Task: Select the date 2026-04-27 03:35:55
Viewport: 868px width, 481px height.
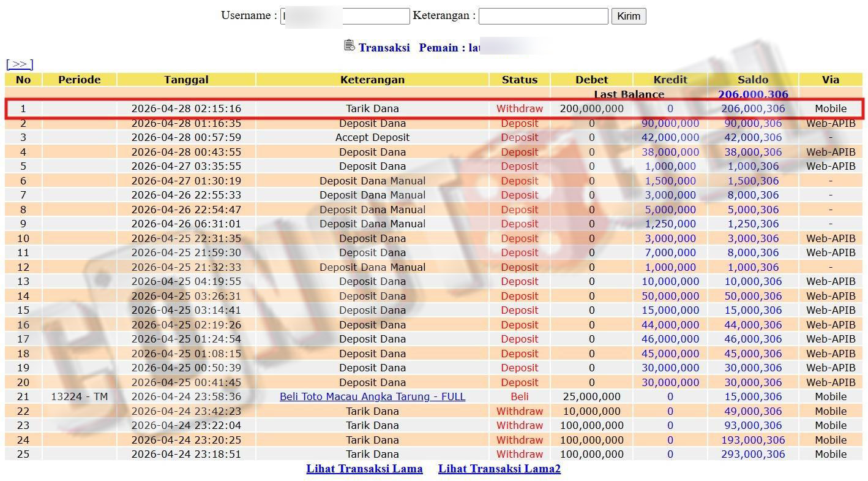Action: pos(186,166)
